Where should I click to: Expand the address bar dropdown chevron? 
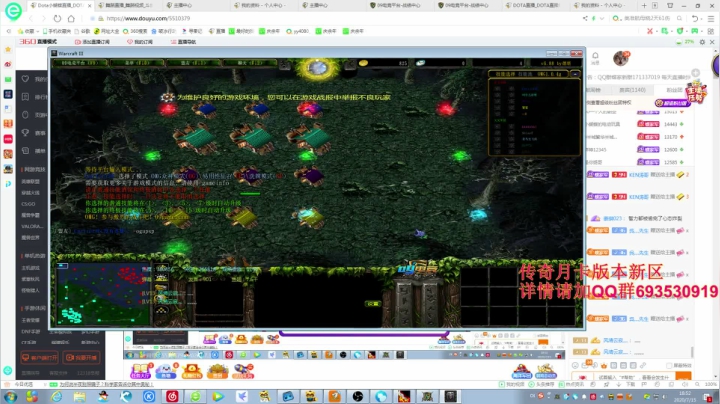tap(602, 18)
